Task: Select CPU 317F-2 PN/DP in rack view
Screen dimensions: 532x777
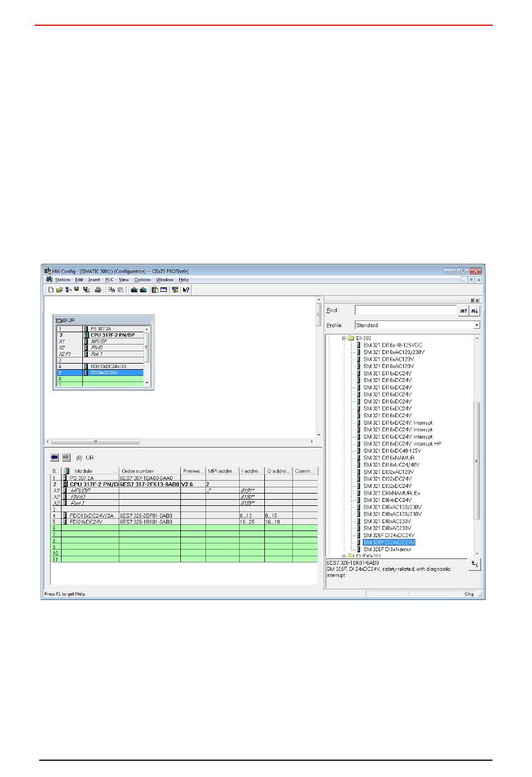Action: coord(101,335)
